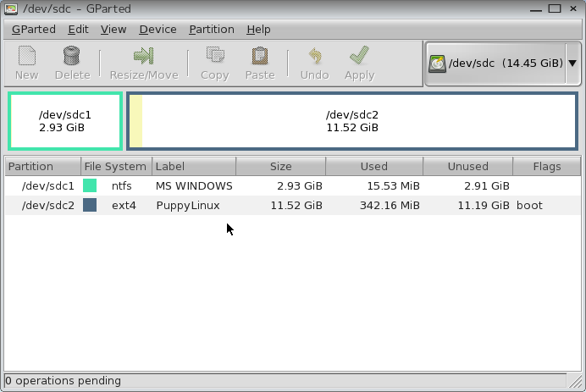This screenshot has width=586, height=392.
Task: Click the Flags column header
Action: tap(547, 166)
